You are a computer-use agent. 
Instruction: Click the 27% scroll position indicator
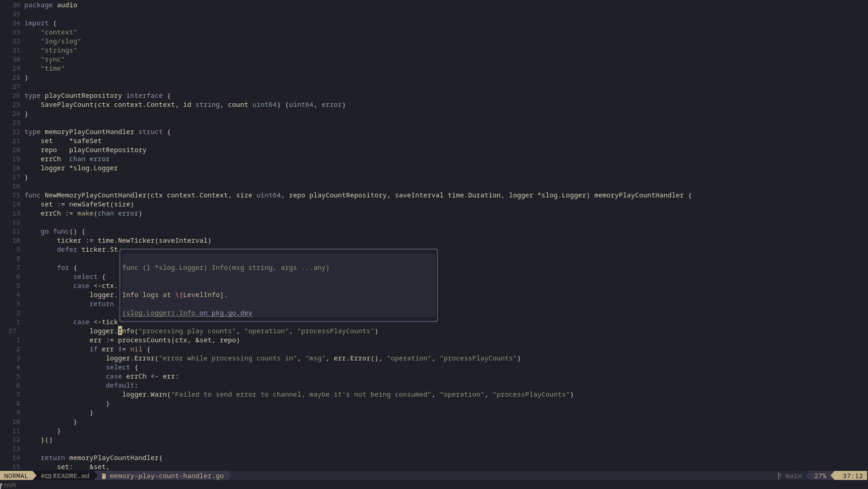coord(820,476)
